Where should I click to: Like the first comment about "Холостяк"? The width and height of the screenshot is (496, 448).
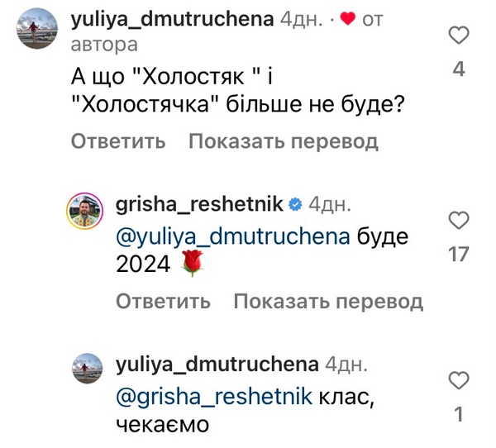tap(459, 35)
